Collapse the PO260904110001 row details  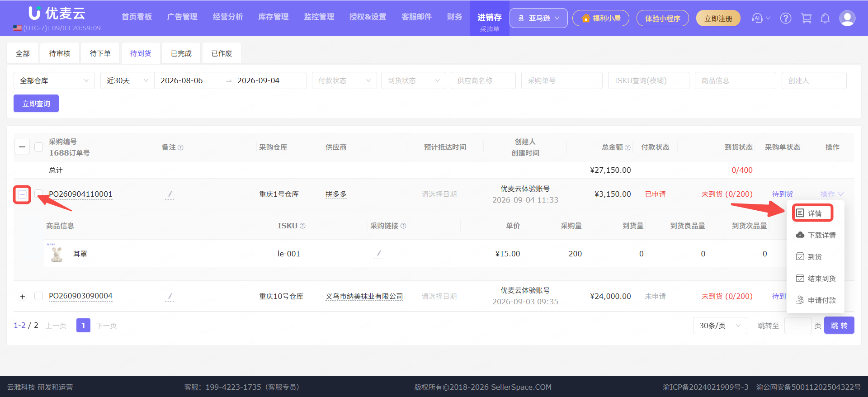(x=22, y=194)
